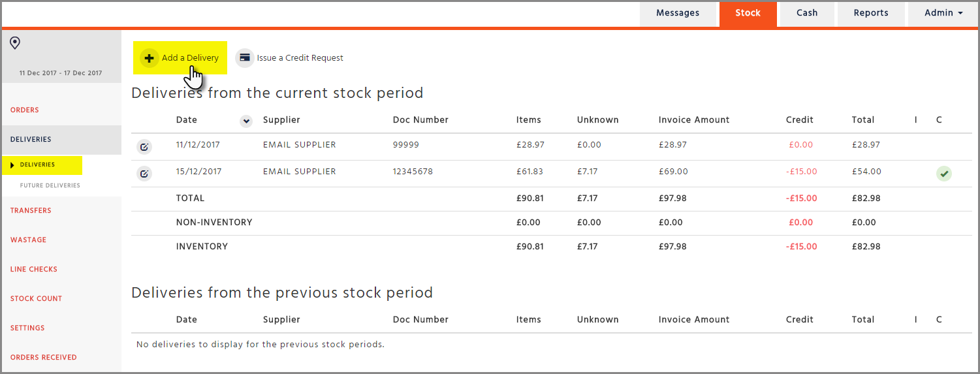Screen dimensions: 980x374
Task: Navigate to Stock Count in sidebar
Action: pyautogui.click(x=36, y=299)
